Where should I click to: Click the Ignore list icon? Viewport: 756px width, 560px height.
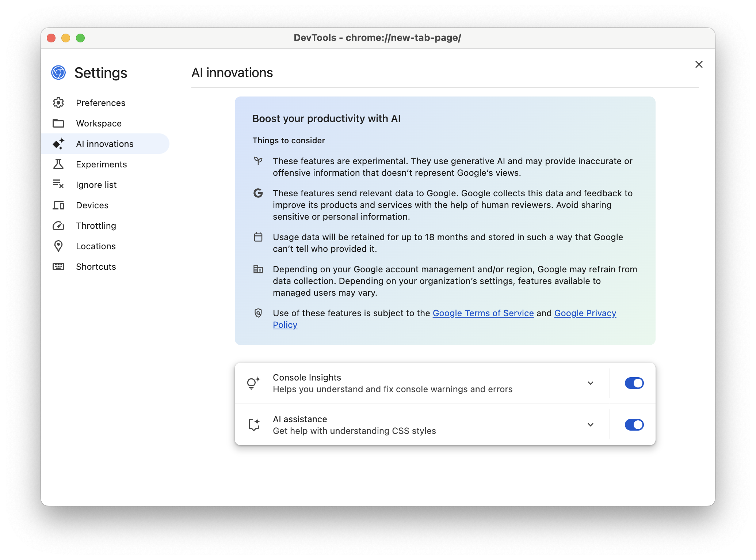(x=58, y=184)
